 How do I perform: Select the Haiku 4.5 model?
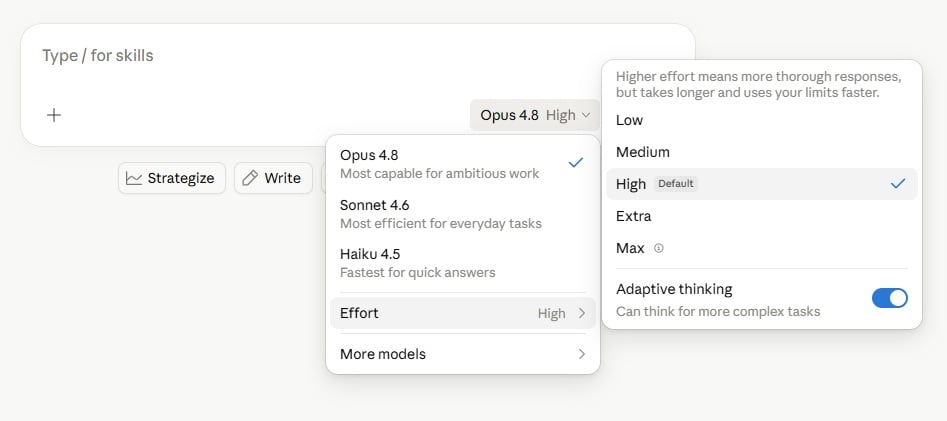tap(463, 263)
